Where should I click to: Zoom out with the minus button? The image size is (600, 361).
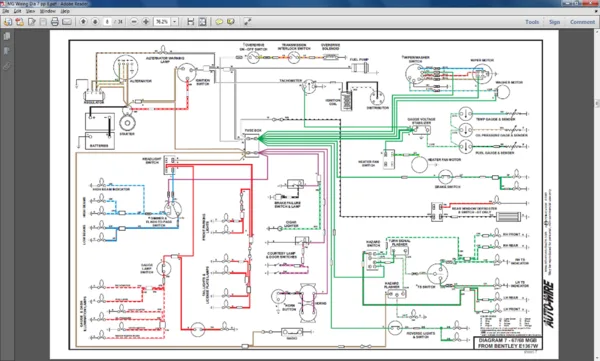pos(134,22)
